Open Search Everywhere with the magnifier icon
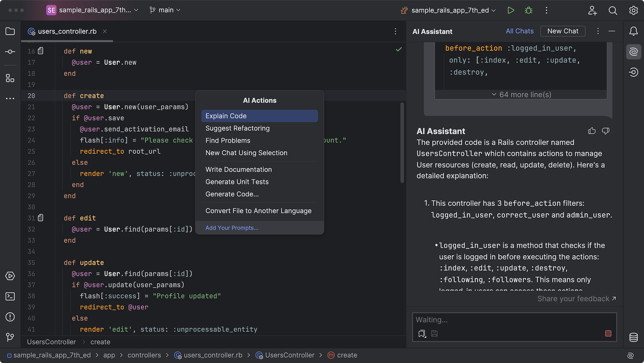The height and width of the screenshot is (363, 644). pyautogui.click(x=613, y=10)
